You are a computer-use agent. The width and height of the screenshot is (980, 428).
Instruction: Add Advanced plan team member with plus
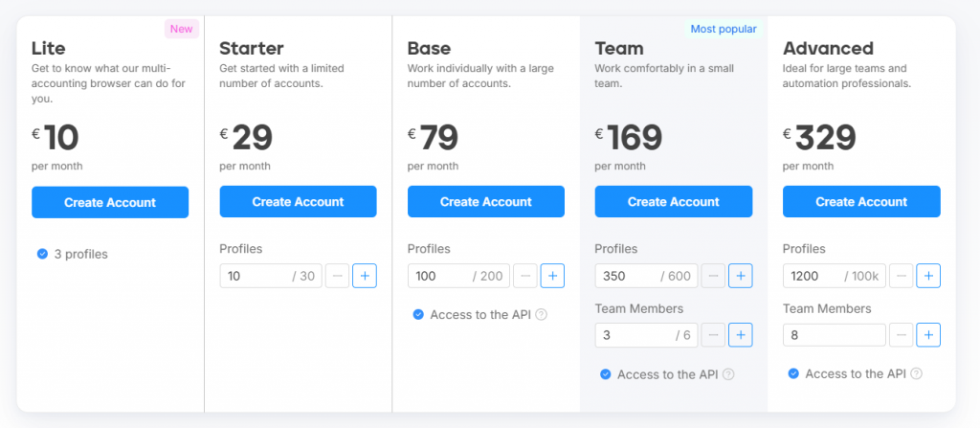tap(927, 335)
